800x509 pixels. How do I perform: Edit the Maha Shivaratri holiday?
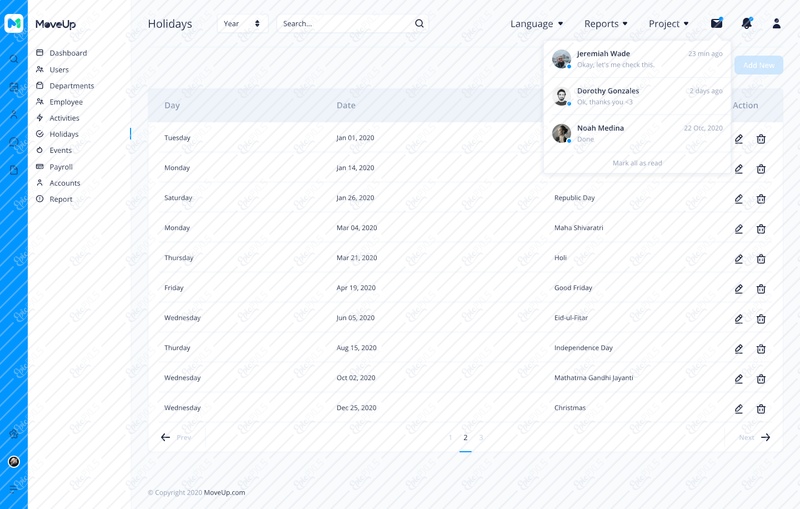[738, 229]
